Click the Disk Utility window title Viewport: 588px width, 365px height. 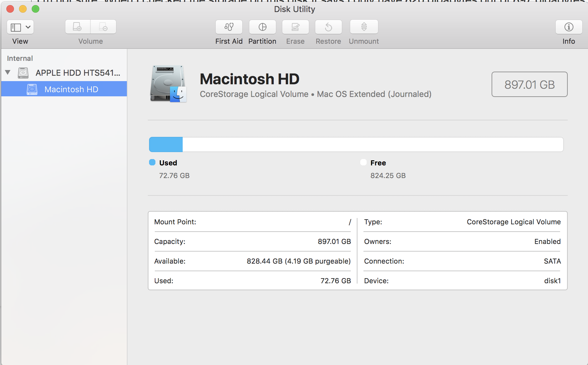click(x=295, y=9)
